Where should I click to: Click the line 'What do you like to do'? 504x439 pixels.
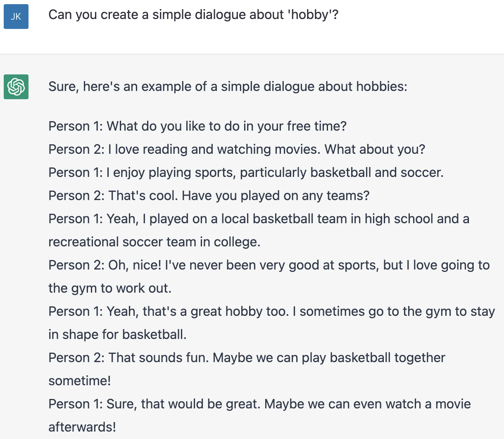197,126
